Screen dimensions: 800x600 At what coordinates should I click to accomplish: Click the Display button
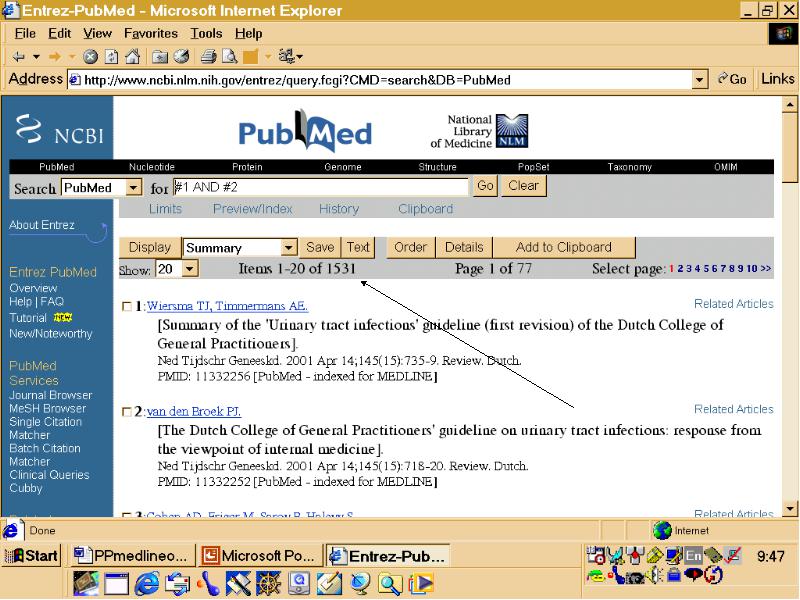point(149,247)
